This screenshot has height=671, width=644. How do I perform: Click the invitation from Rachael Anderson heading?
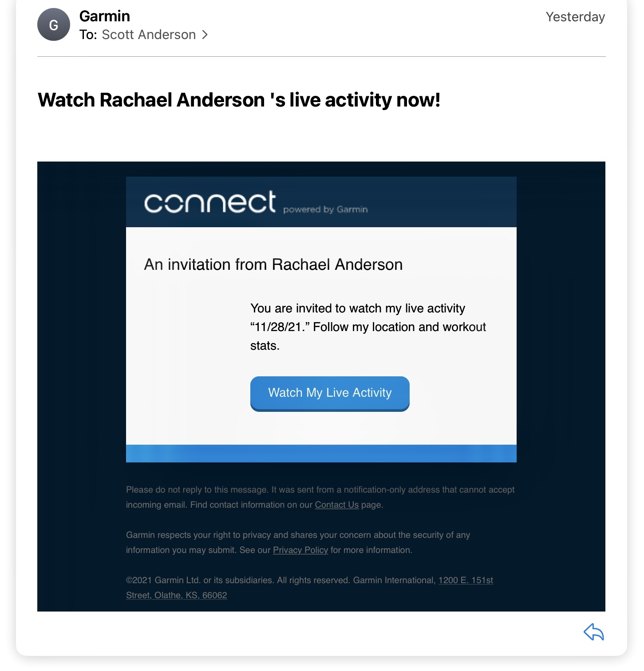coord(273,264)
